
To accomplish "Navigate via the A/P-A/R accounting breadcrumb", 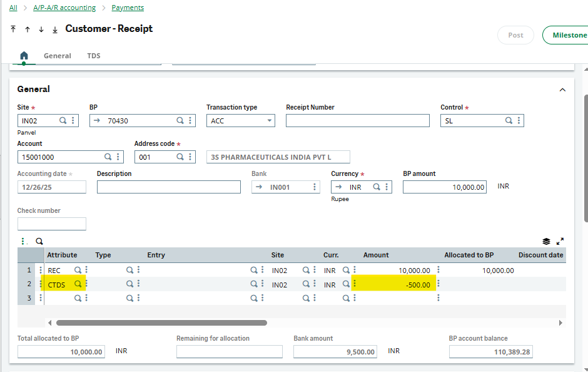I will point(64,8).
